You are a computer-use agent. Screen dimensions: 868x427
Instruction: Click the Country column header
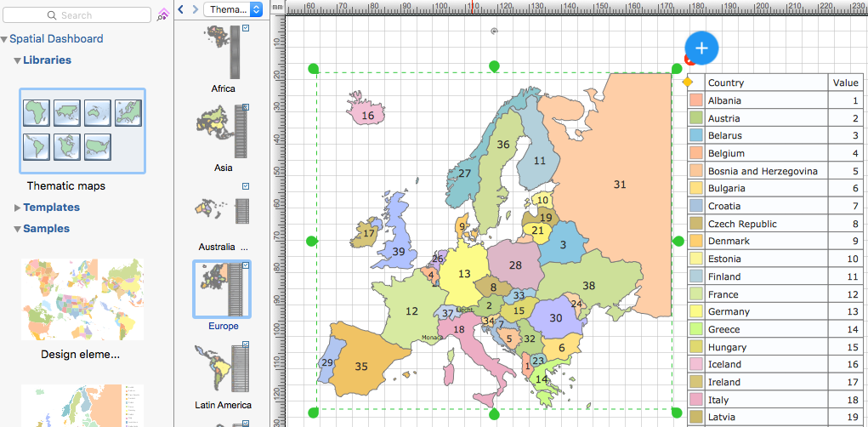(x=766, y=83)
